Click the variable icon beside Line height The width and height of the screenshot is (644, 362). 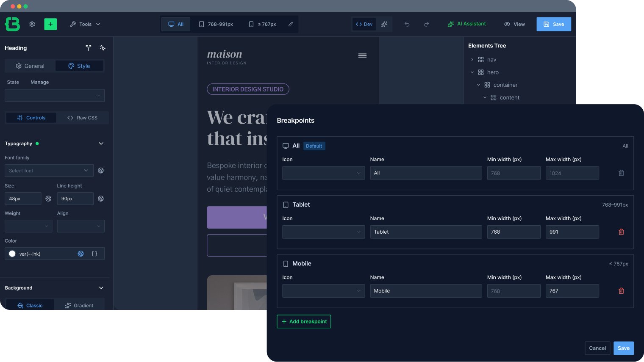coord(101,199)
